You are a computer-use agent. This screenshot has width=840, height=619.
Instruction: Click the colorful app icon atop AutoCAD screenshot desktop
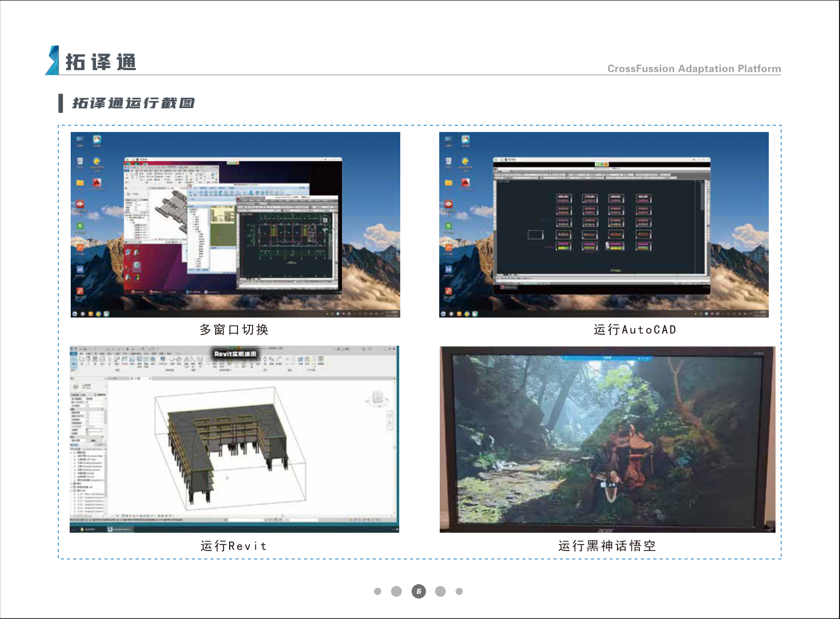tap(465, 140)
